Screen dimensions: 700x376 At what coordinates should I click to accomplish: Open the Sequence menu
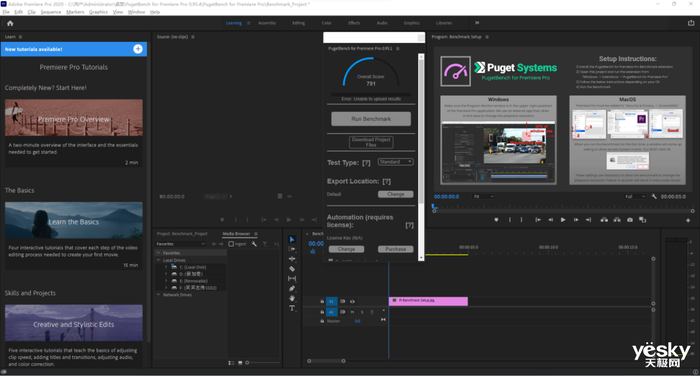click(x=51, y=12)
